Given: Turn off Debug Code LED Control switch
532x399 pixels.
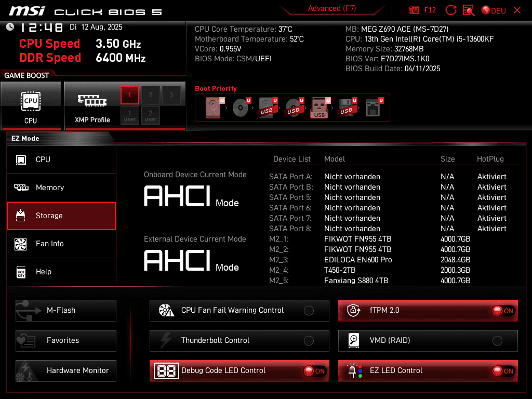Looking at the screenshot, I should click(x=315, y=371).
